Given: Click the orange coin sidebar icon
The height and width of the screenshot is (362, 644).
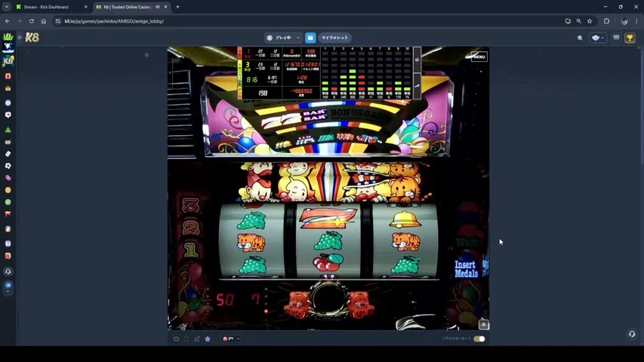Looking at the screenshot, I should (8, 190).
